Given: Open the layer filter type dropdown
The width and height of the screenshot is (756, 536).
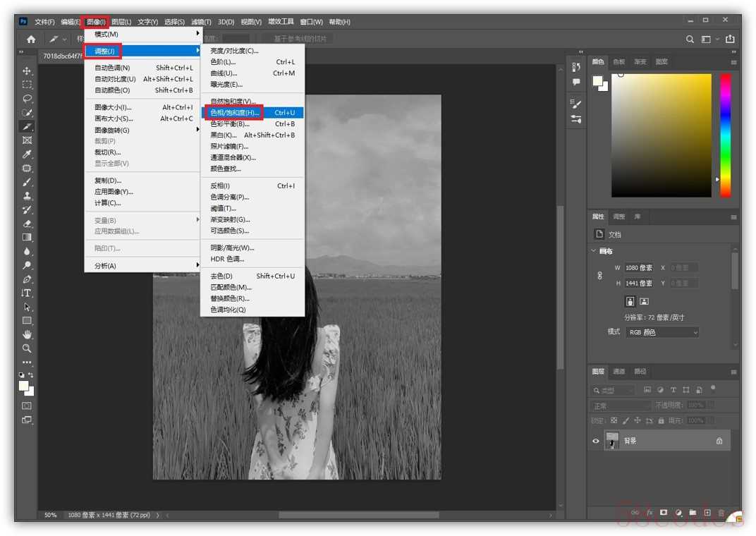Looking at the screenshot, I should [x=614, y=390].
